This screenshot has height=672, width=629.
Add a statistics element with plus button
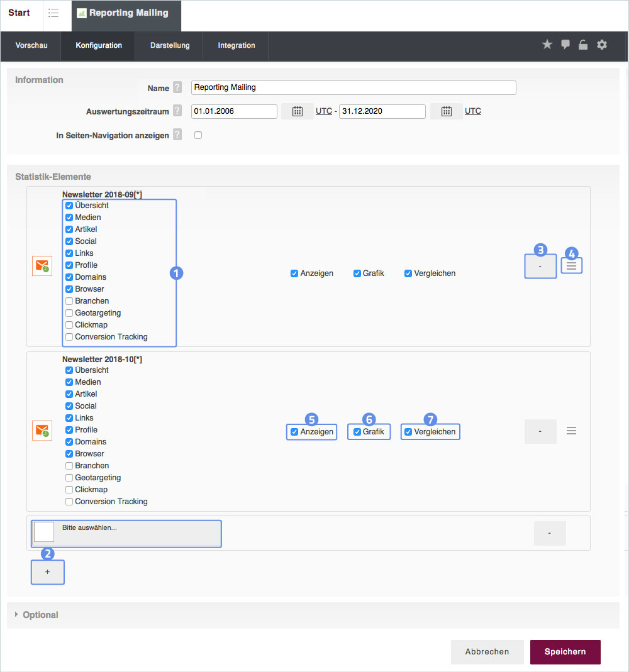47,572
